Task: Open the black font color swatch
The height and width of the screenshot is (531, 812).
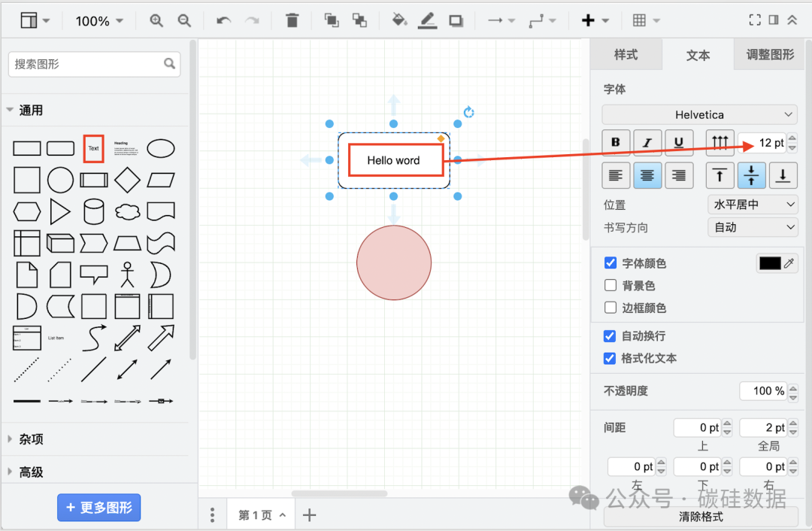Action: 770,263
